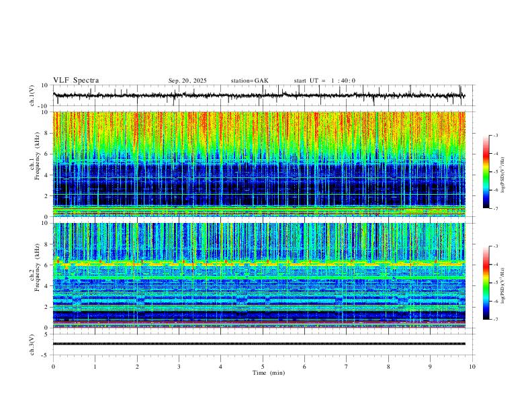Click time axis tick label '6'
This screenshot has width=532, height=411.
[304, 367]
